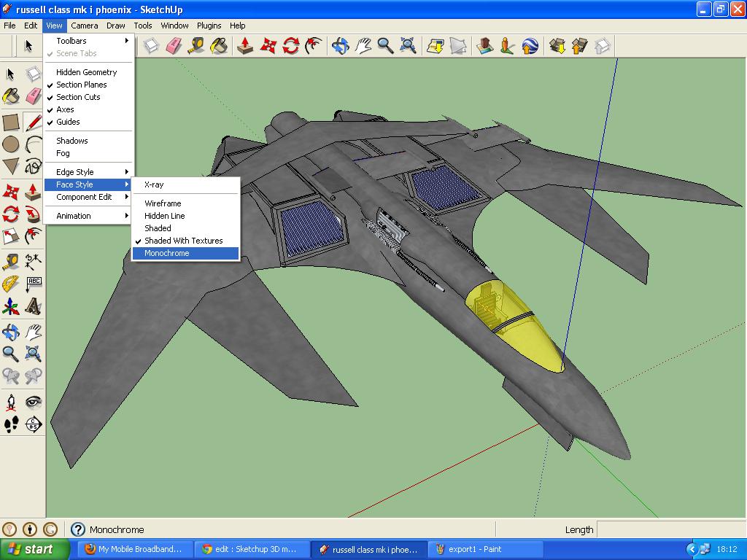Click the Length measurement input box
The height and width of the screenshot is (560, 747).
click(671, 529)
